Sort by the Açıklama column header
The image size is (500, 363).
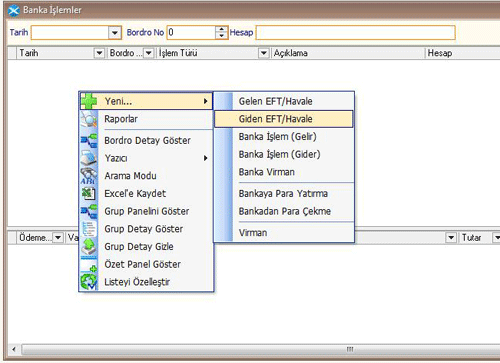pos(348,53)
